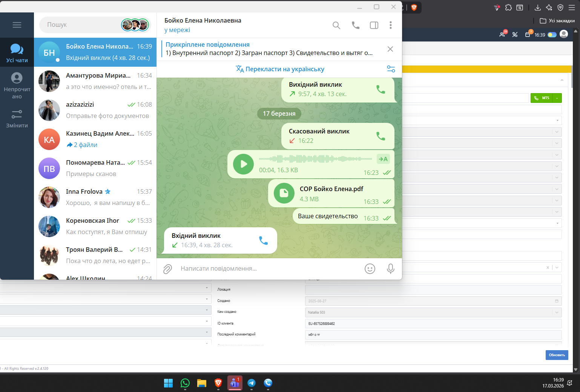Open the Создано date picker calendar icon
The height and width of the screenshot is (392, 580).
click(557, 301)
